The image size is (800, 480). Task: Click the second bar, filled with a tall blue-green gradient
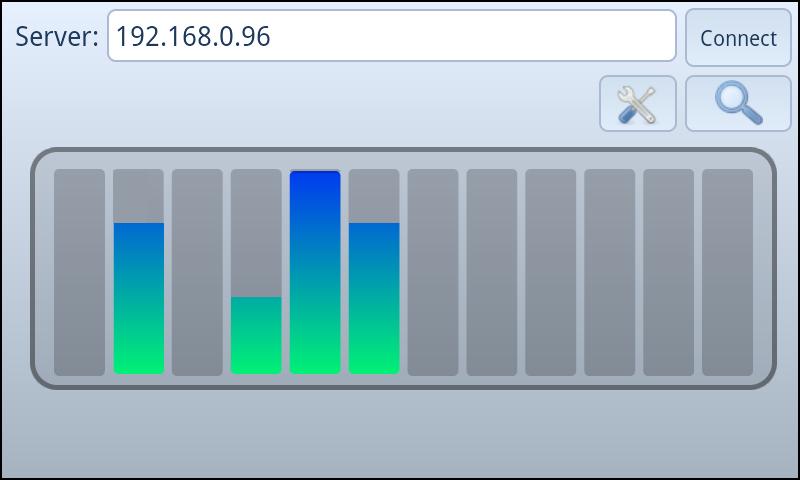coord(138,272)
